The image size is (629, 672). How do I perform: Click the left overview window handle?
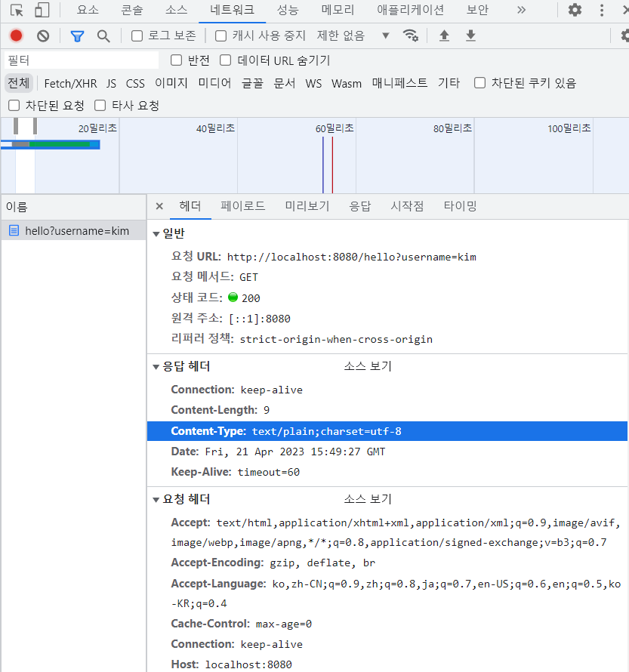click(x=16, y=126)
